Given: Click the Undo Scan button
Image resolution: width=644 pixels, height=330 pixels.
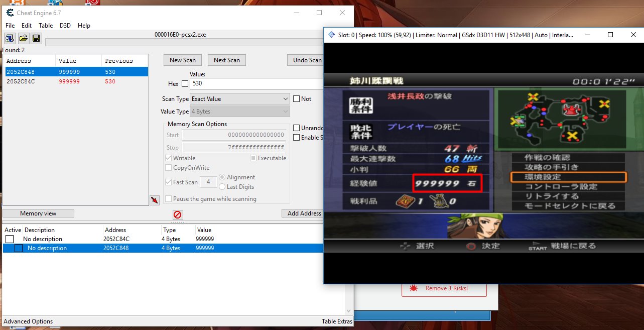Looking at the screenshot, I should point(305,60).
